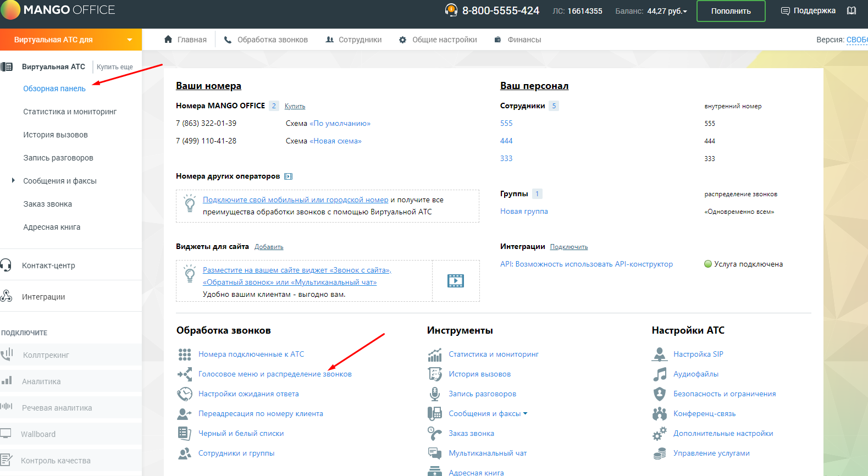Click the gears icon for Дополнительные настройки

click(x=660, y=434)
